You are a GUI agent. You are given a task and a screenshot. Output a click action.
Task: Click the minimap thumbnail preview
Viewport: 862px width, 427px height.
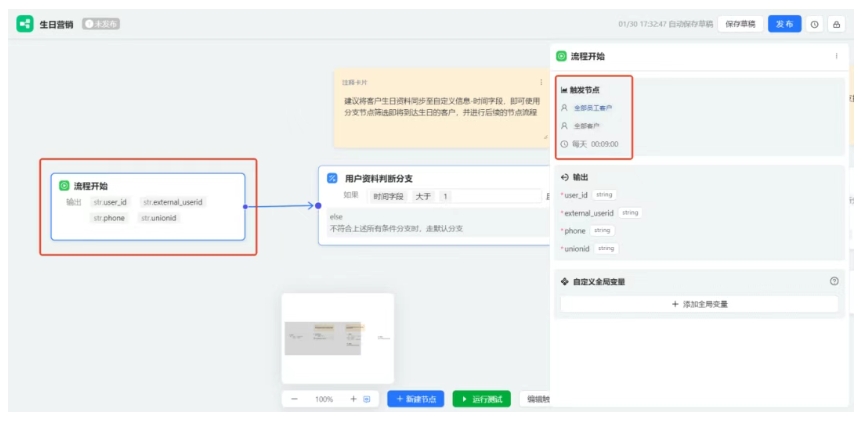click(337, 338)
